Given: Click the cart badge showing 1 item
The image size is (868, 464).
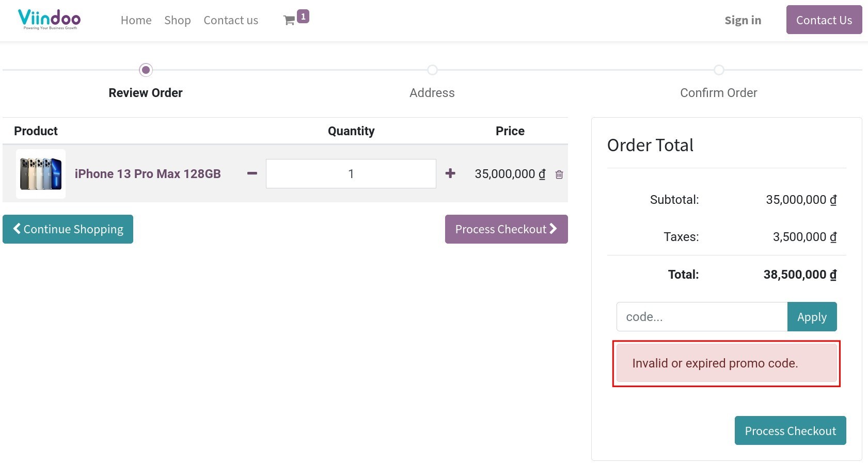Looking at the screenshot, I should (303, 16).
